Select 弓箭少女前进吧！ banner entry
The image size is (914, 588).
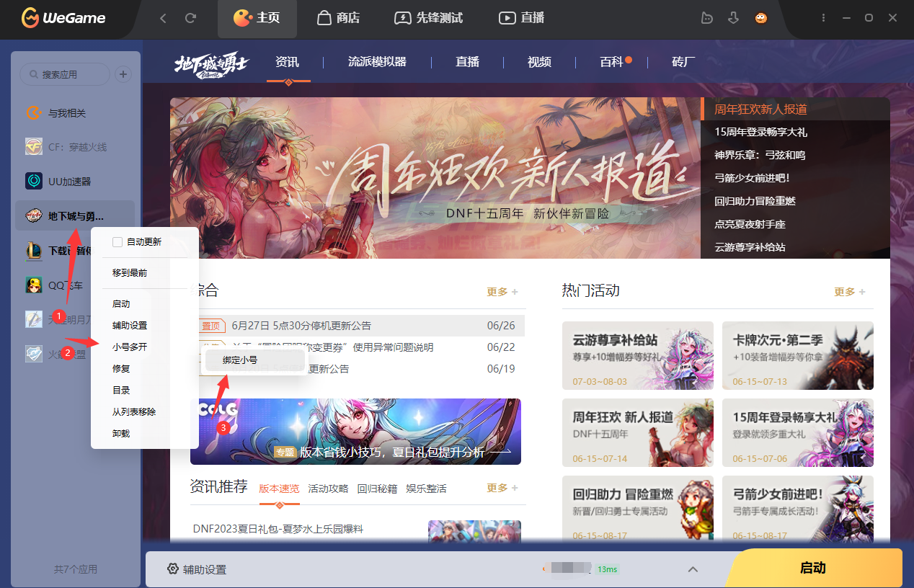point(795,178)
